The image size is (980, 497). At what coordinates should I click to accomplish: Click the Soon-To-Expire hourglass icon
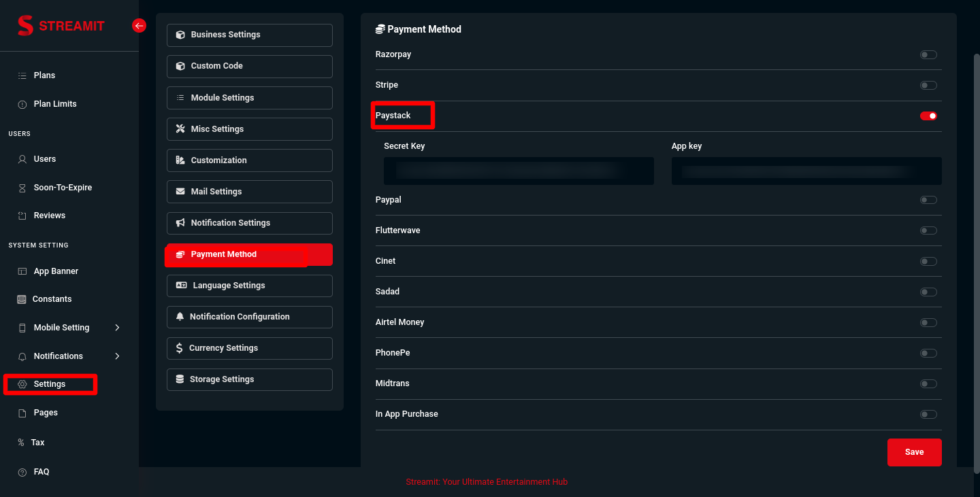tap(22, 188)
